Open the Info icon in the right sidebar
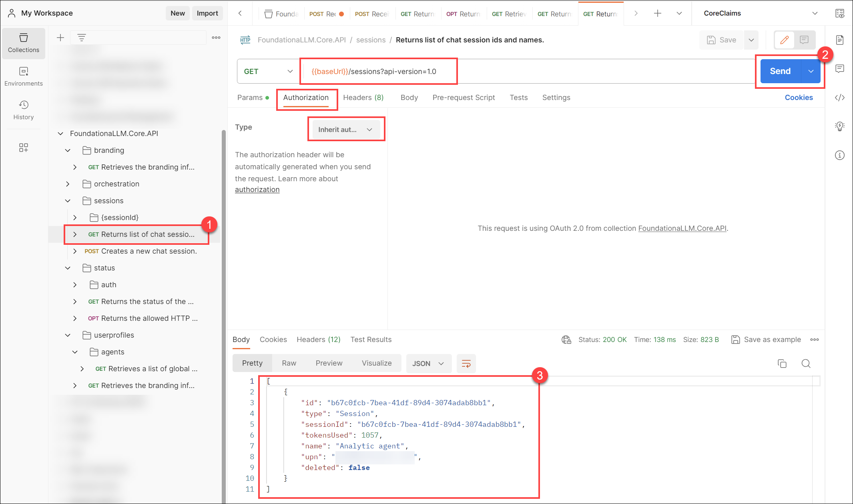 (840, 155)
